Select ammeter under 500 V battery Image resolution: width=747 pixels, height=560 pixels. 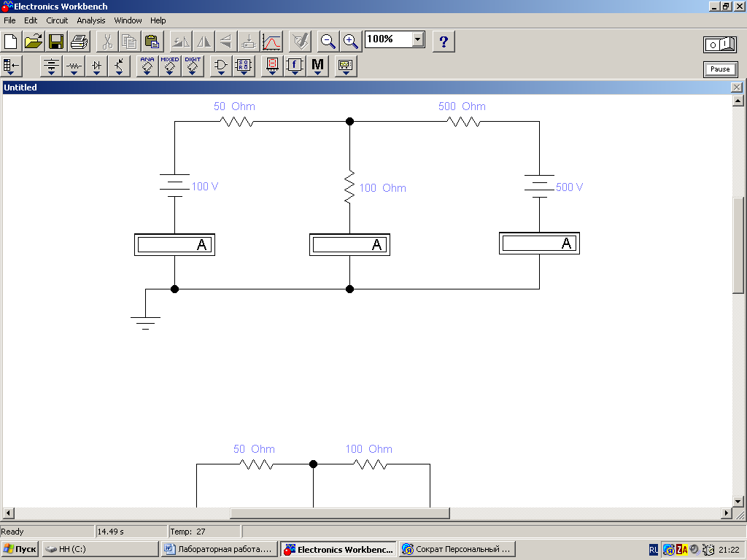tap(539, 244)
